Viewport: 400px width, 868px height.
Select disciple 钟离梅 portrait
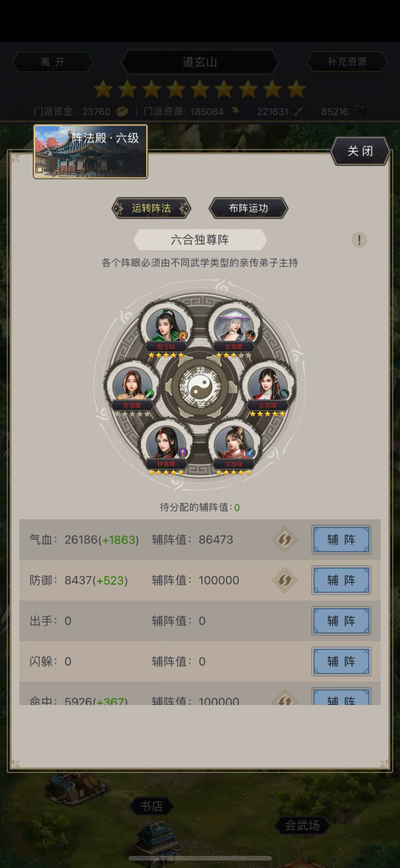pos(166,443)
